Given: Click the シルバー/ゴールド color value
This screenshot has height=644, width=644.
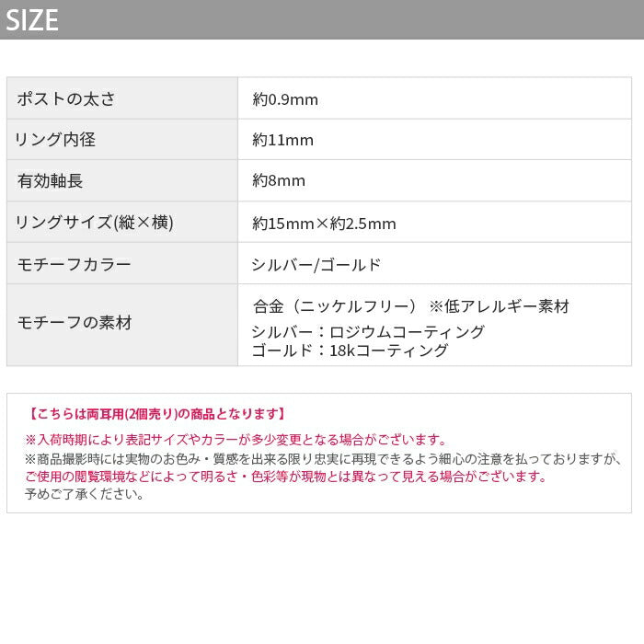Looking at the screenshot, I should coord(316,265).
